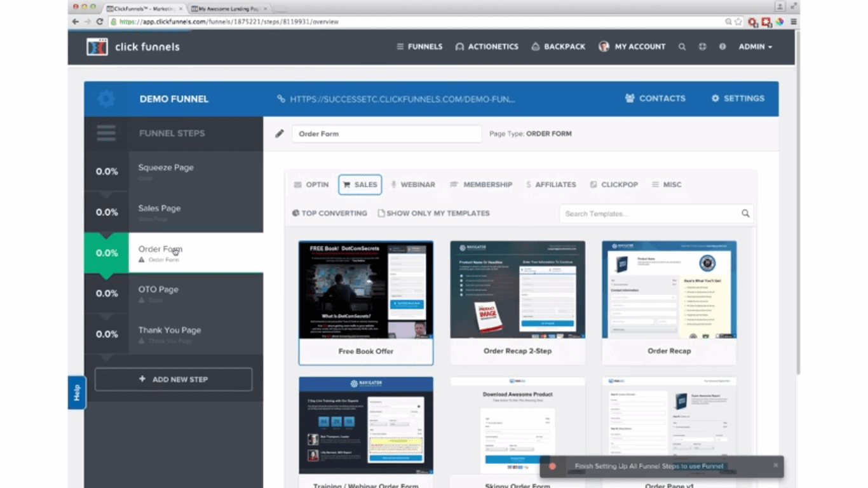The height and width of the screenshot is (488, 868).
Task: Select the Sales Page step
Action: click(x=173, y=212)
